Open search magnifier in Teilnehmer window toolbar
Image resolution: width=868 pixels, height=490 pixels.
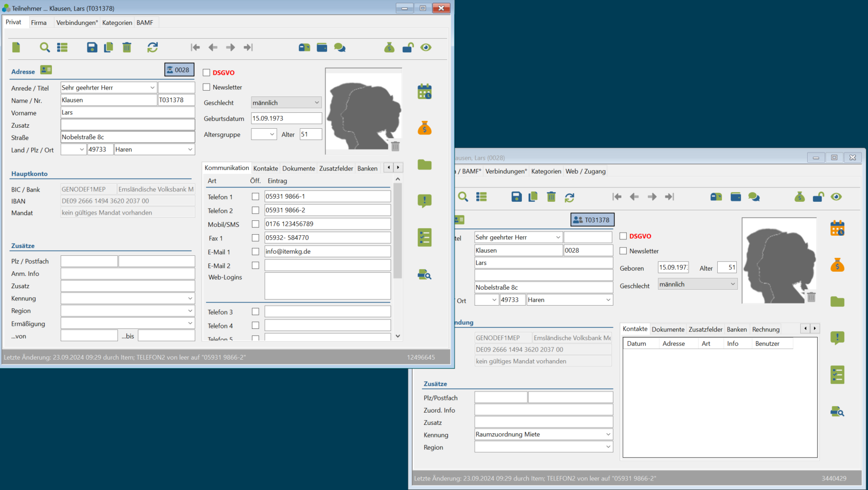click(x=45, y=48)
